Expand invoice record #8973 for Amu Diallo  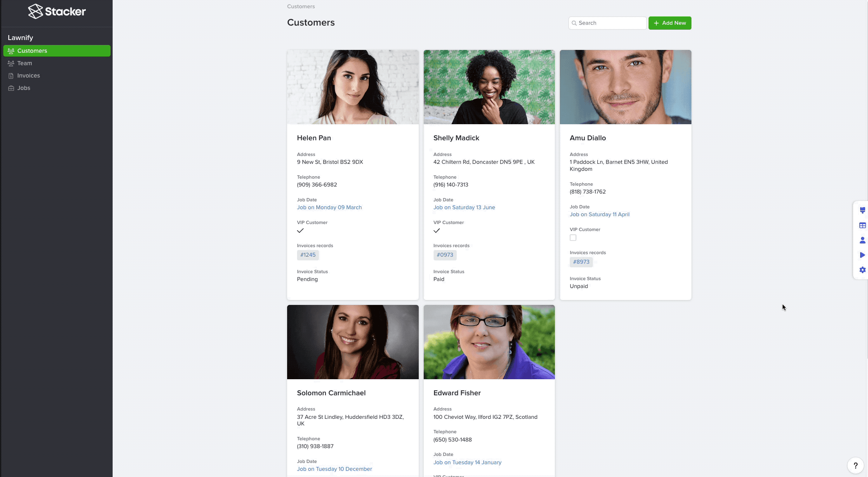[x=581, y=262]
